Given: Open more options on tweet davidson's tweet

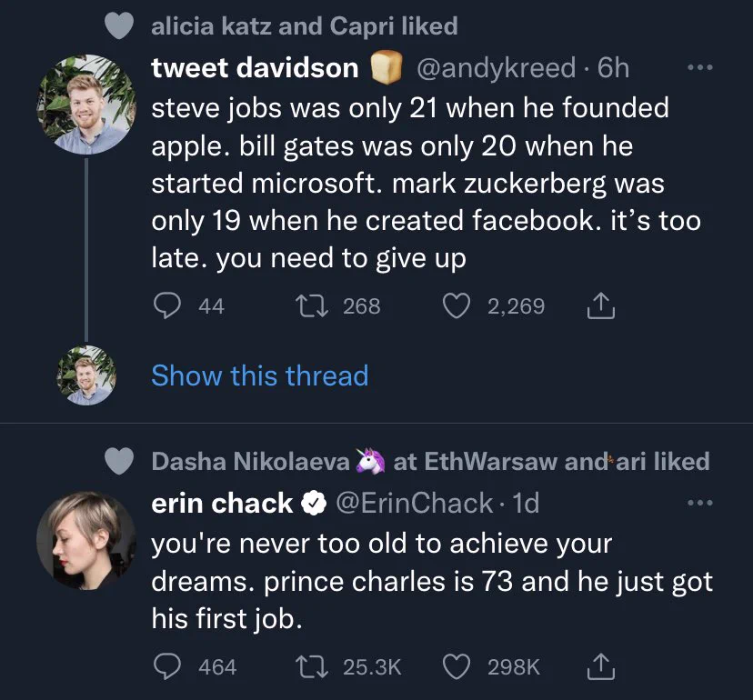Looking at the screenshot, I should coord(700,67).
